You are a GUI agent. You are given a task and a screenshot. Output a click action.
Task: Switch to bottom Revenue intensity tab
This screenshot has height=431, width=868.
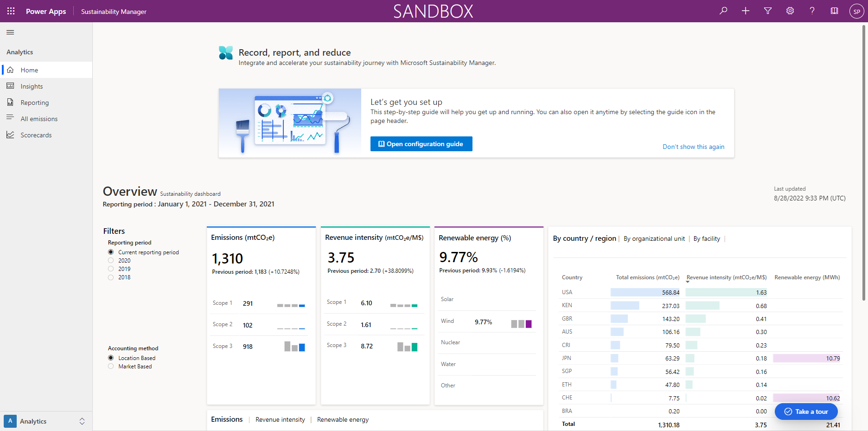(280, 419)
